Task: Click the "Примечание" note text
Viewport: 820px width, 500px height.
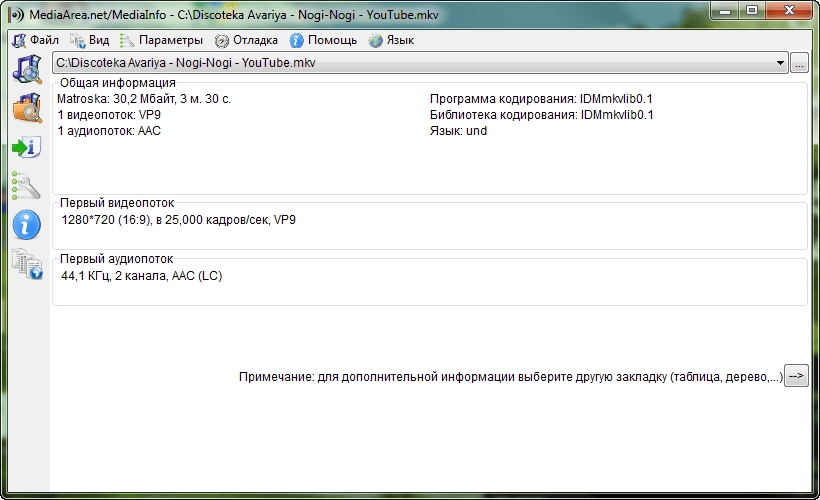Action: [x=511, y=377]
